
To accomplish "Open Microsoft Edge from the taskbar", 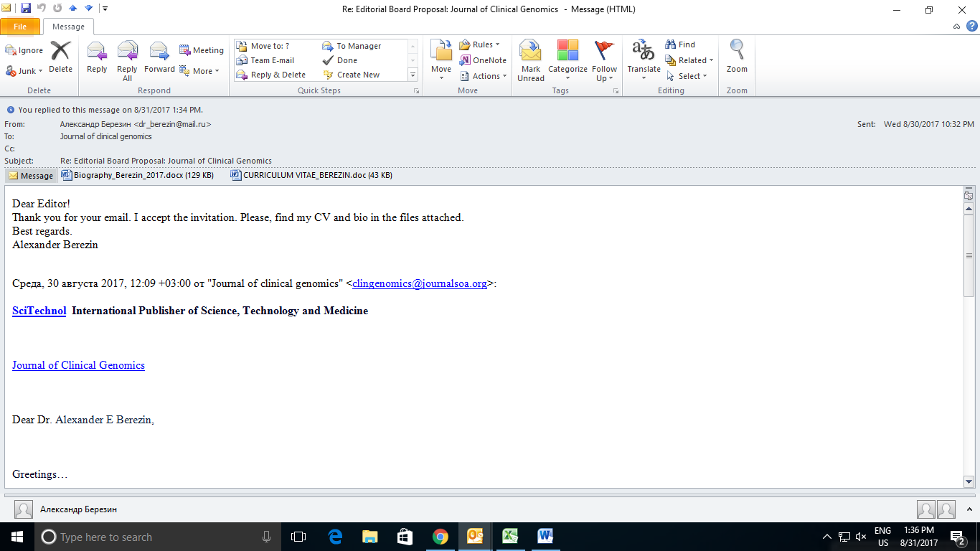I will [335, 536].
